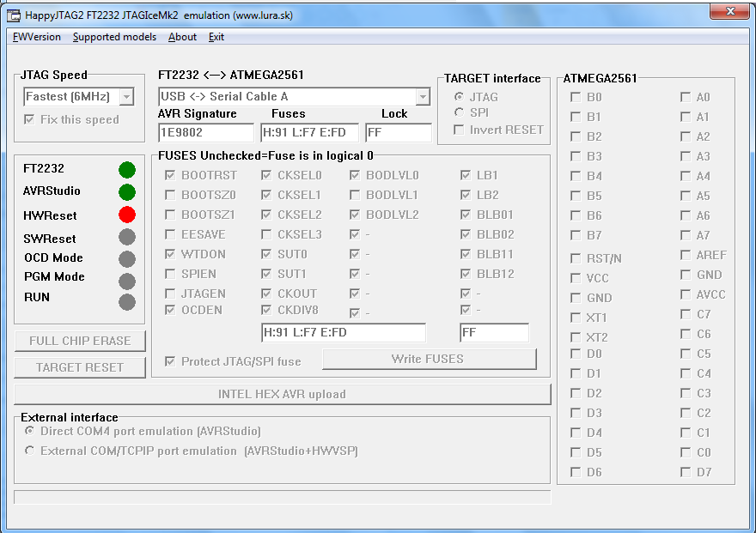This screenshot has height=533, width=756.
Task: Open the FWVersion menu
Action: point(37,37)
